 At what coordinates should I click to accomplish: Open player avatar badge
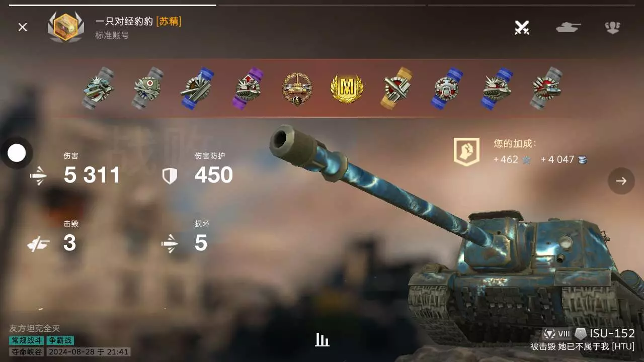(66, 27)
